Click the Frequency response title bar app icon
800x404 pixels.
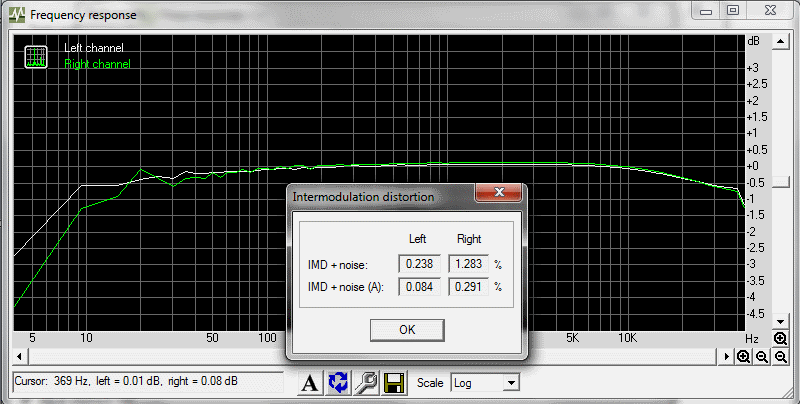pyautogui.click(x=17, y=14)
